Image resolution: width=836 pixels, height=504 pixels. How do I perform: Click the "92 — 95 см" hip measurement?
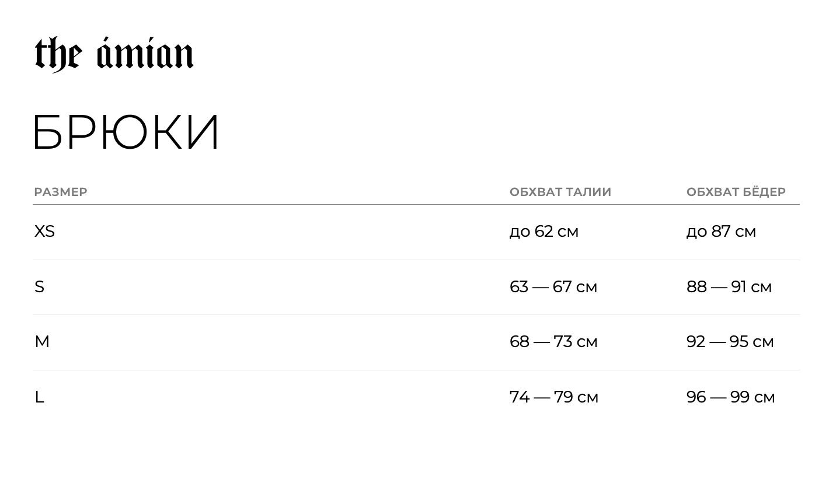point(730,342)
